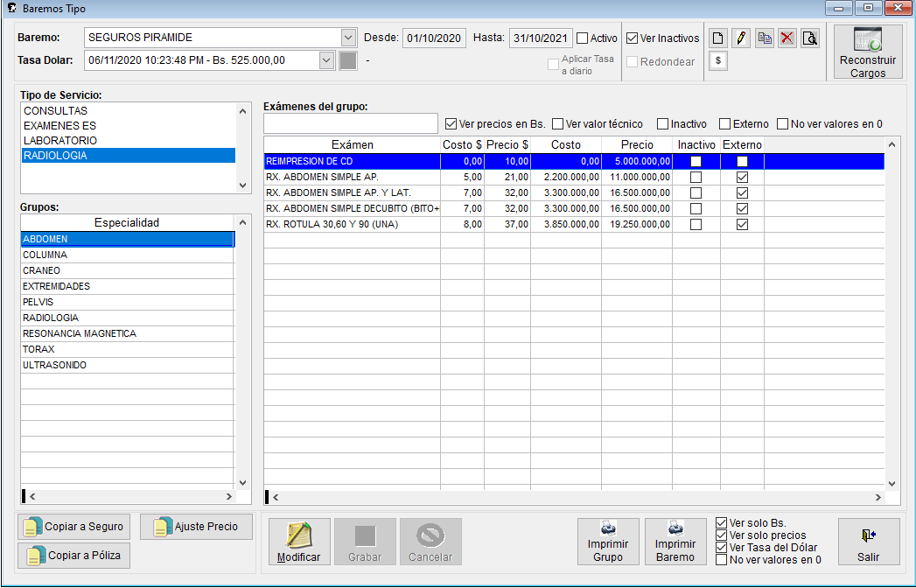Select the CRANEO group

point(128,270)
